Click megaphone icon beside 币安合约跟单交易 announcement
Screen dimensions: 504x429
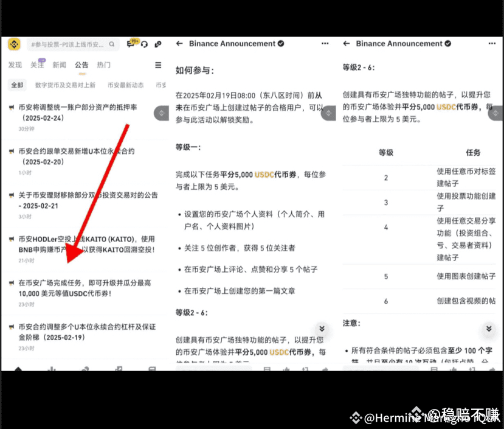12,152
